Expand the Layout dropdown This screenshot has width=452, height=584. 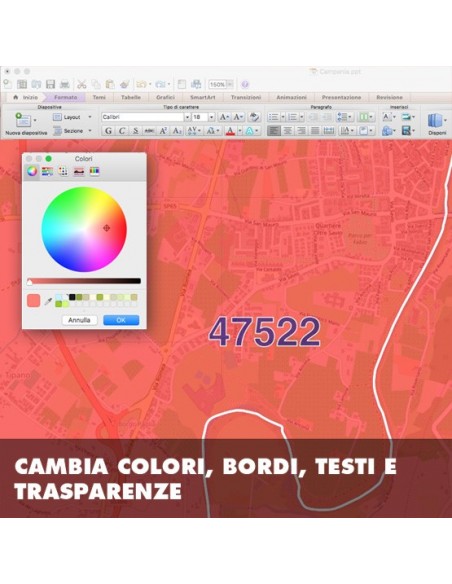[x=90, y=117]
